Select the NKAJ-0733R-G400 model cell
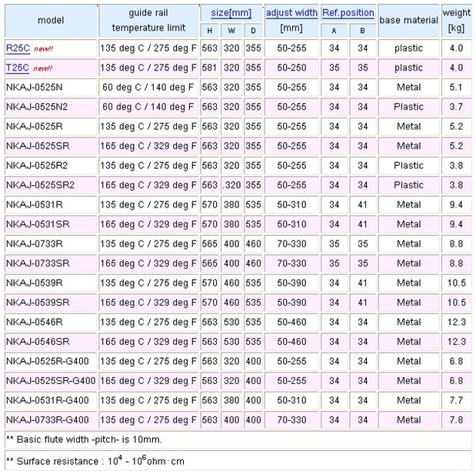 point(51,419)
